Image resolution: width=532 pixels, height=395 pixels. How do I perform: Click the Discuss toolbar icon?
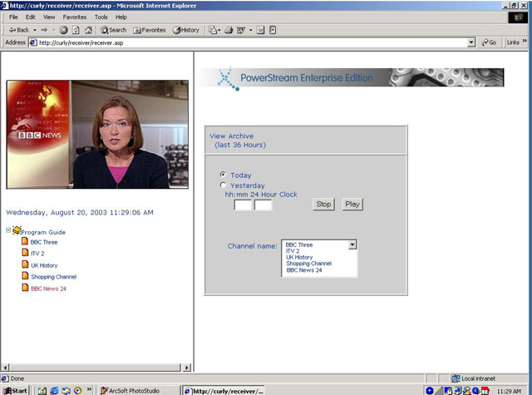tap(260, 30)
